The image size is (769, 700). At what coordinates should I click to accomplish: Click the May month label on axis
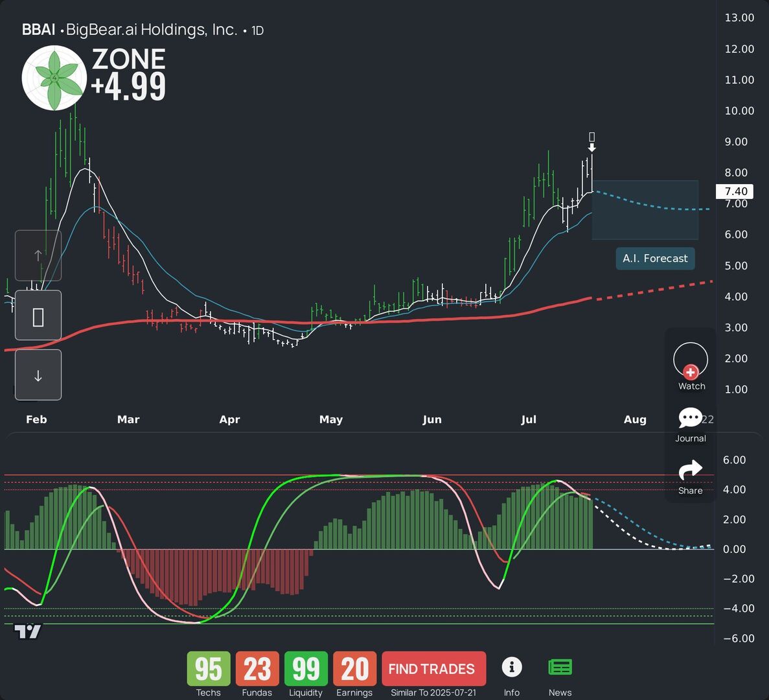point(331,420)
